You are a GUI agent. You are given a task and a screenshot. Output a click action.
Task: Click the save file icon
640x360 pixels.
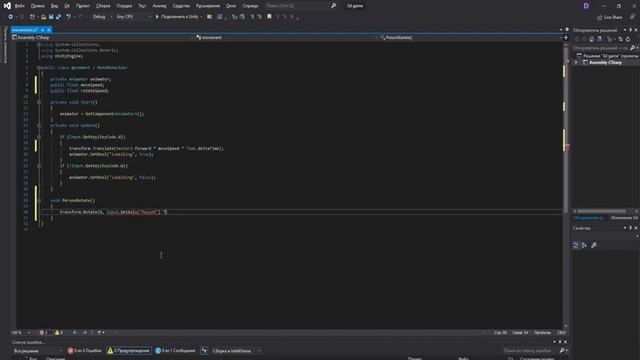click(x=51, y=17)
